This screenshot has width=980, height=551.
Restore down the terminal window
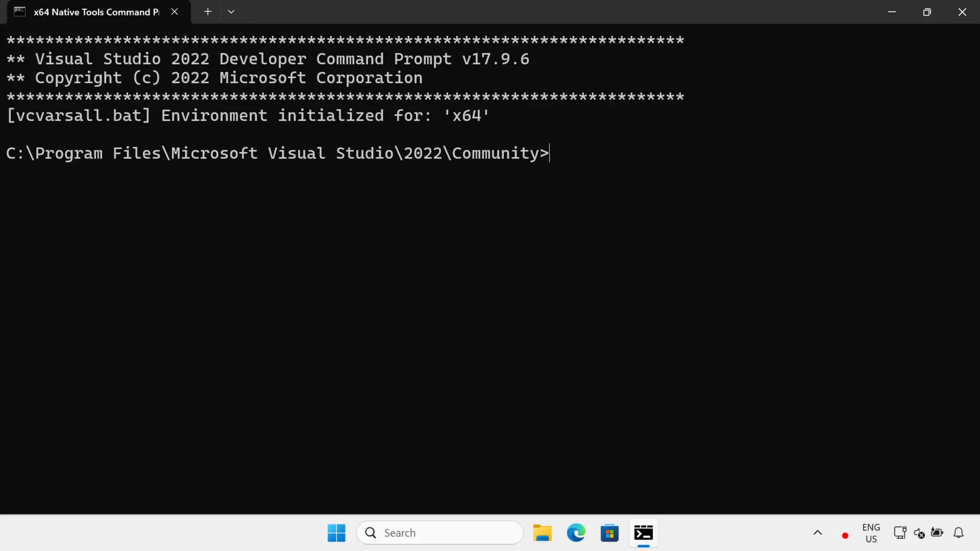point(927,12)
